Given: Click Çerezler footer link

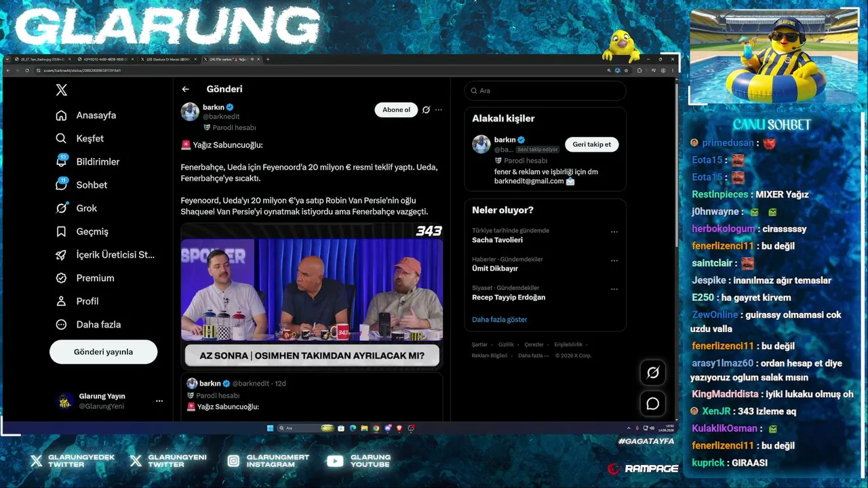Looking at the screenshot, I should pyautogui.click(x=534, y=344).
